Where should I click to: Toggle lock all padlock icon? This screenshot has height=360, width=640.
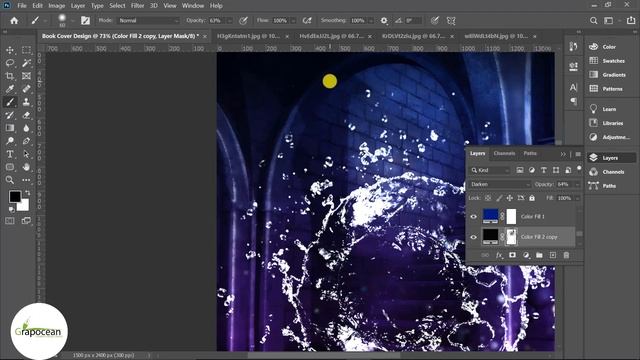(532, 198)
